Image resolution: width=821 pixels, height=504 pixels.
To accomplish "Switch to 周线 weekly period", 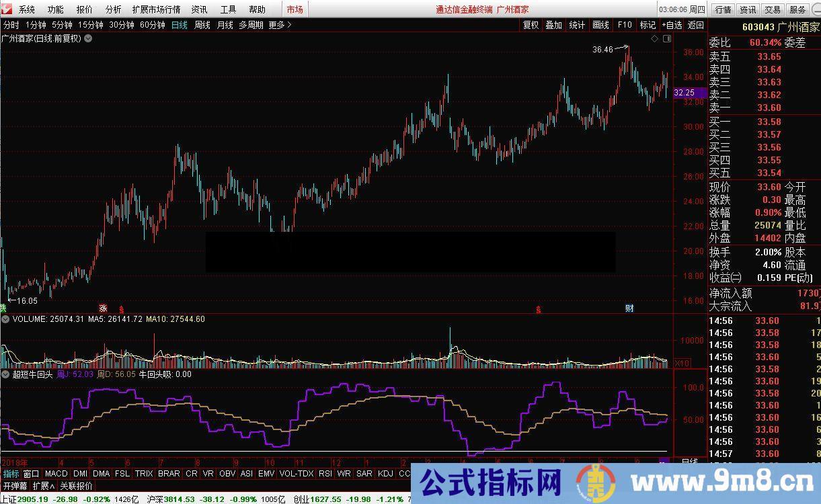I will tap(202, 25).
